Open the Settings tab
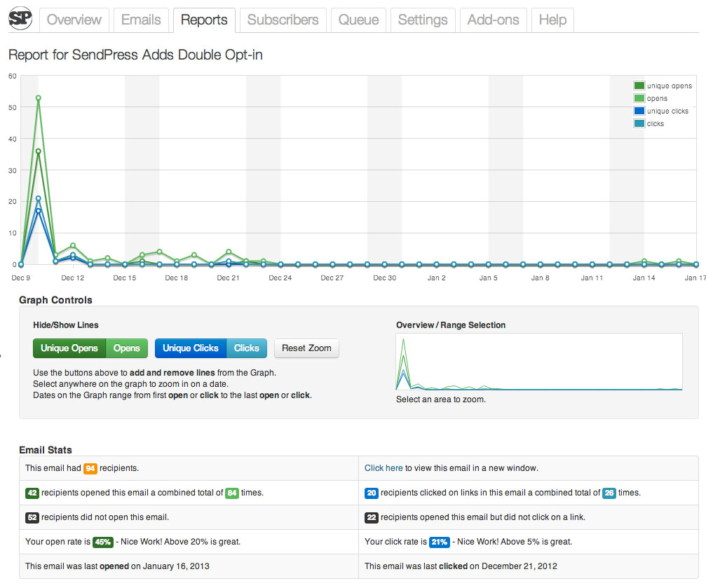The image size is (706, 588). pyautogui.click(x=423, y=20)
